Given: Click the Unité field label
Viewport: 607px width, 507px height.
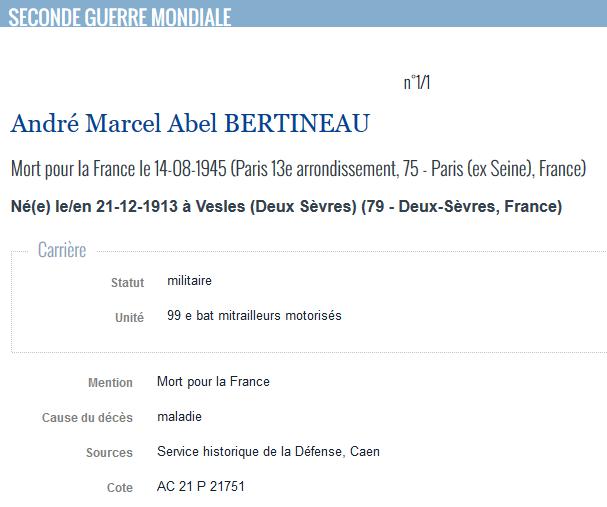Looking at the screenshot, I should click(129, 317).
